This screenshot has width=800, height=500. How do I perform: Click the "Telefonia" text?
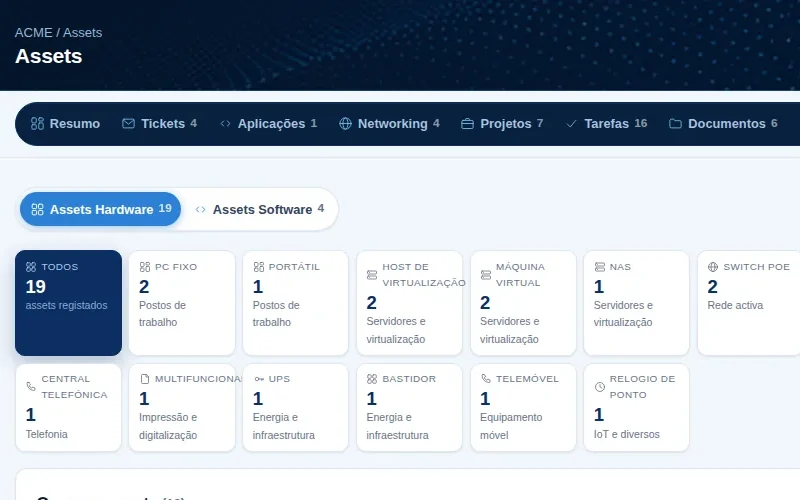46,434
